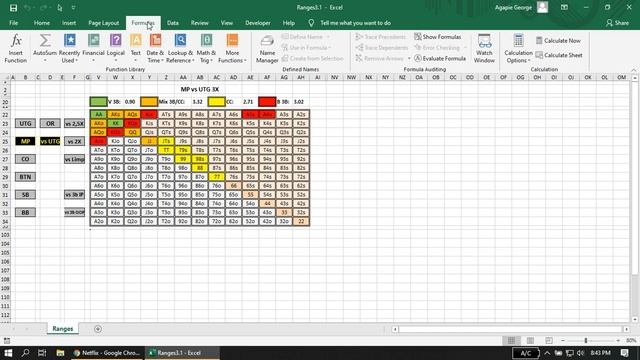Open the More Functions menu

(x=232, y=48)
